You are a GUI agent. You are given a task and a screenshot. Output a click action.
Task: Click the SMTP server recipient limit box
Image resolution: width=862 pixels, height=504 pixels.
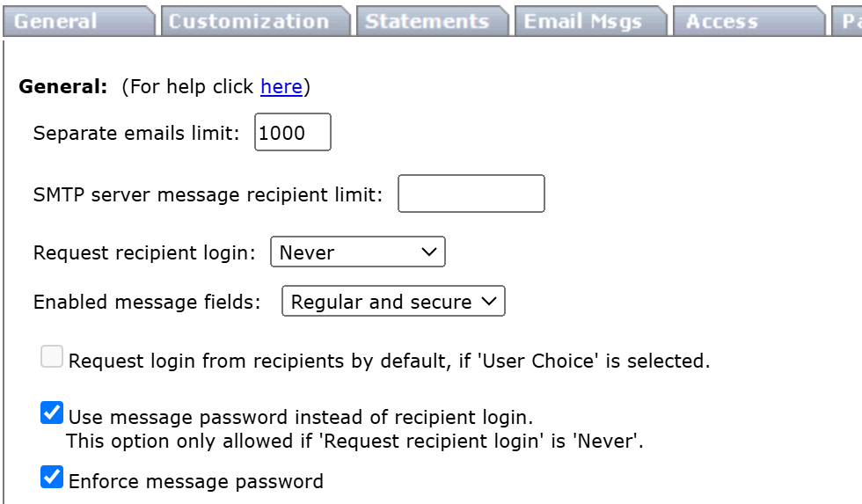pyautogui.click(x=471, y=194)
